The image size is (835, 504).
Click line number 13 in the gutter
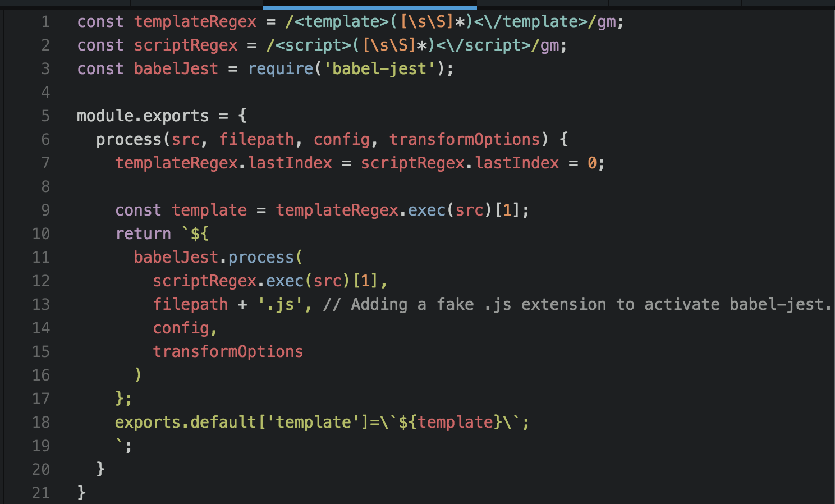coord(41,305)
